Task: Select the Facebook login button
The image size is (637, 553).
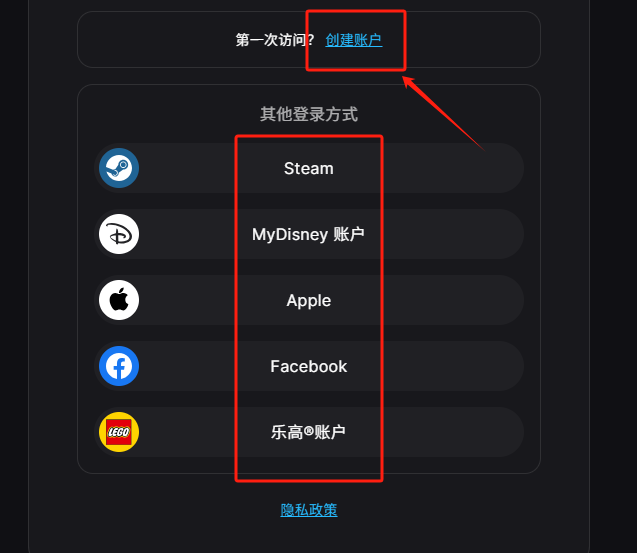Action: pos(309,366)
